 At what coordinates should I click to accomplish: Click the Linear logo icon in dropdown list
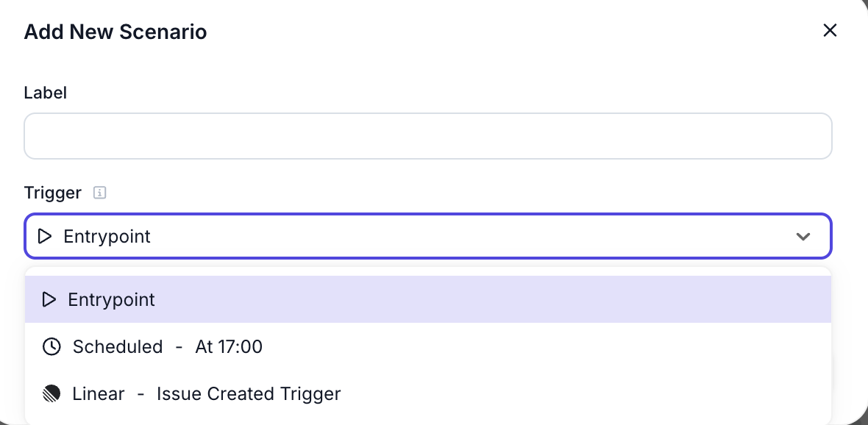coord(51,393)
